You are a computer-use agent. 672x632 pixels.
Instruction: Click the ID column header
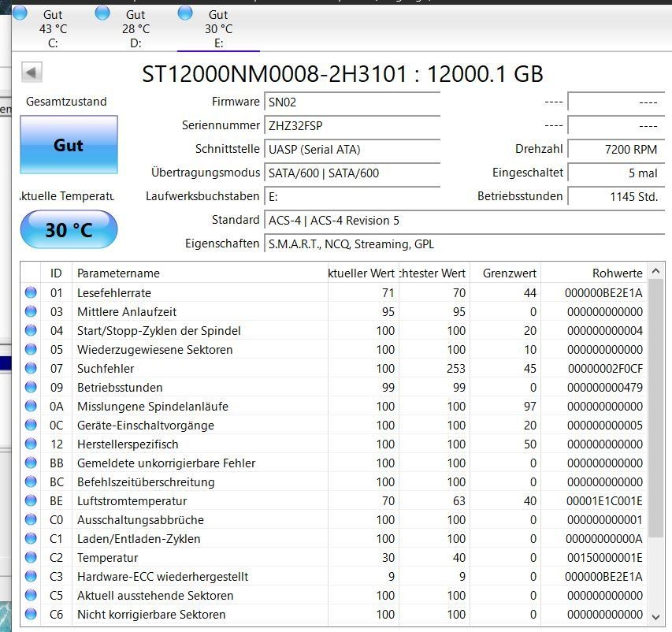[x=56, y=273]
